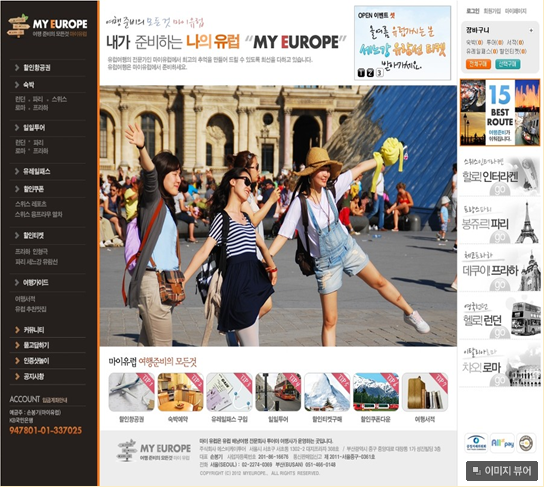Open the 공지사항 sidebar link
This screenshot has width=544, height=487.
34,376
